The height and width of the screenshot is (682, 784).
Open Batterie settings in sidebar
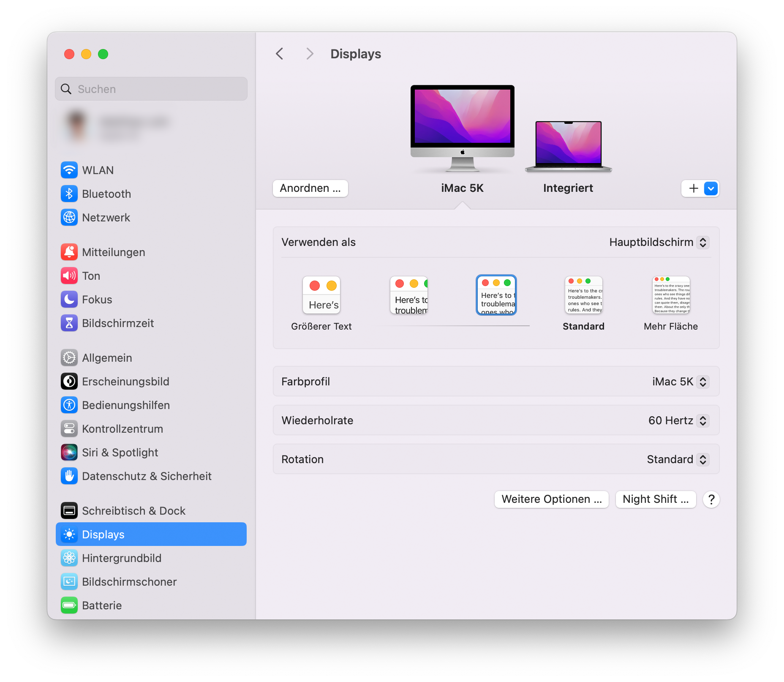pos(151,606)
